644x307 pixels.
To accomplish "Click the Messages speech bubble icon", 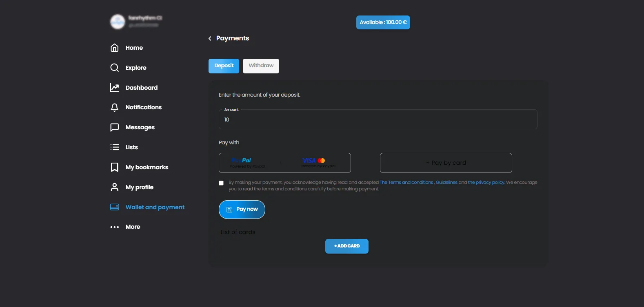I will [115, 127].
